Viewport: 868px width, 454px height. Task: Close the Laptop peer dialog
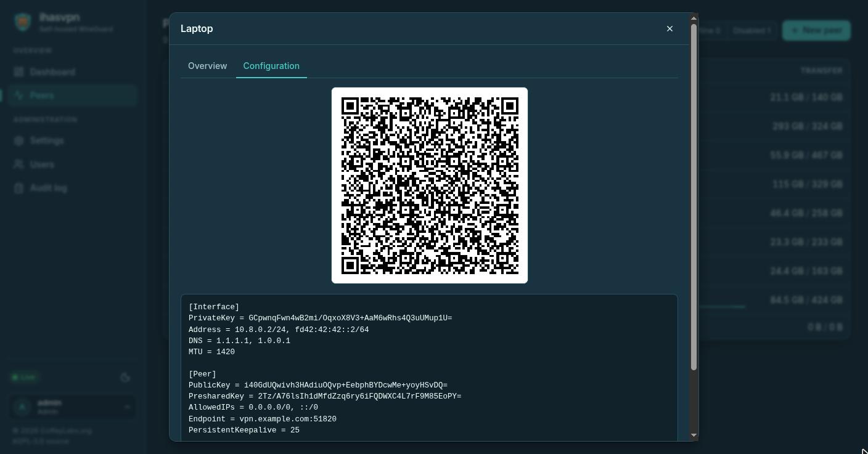(669, 29)
